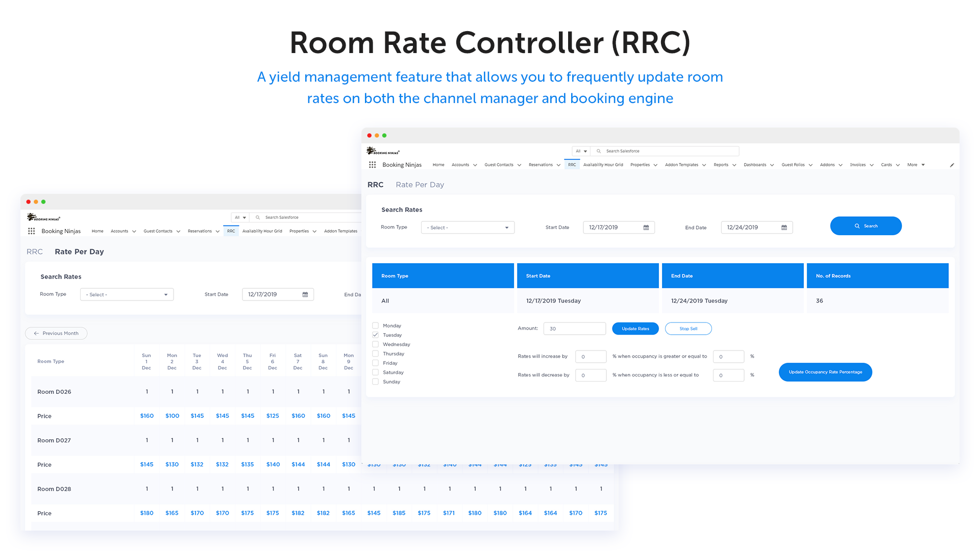This screenshot has height=551, width=980.
Task: Open app launcher grid in back window
Action: coord(32,231)
